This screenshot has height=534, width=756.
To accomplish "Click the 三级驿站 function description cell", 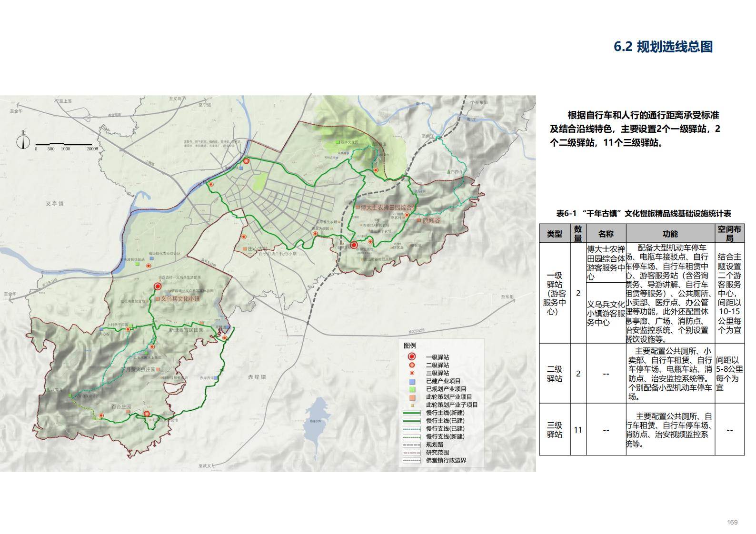I will pyautogui.click(x=670, y=430).
